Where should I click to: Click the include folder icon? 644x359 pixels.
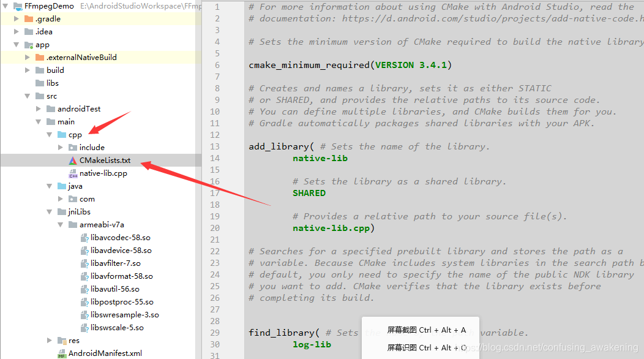click(73, 147)
